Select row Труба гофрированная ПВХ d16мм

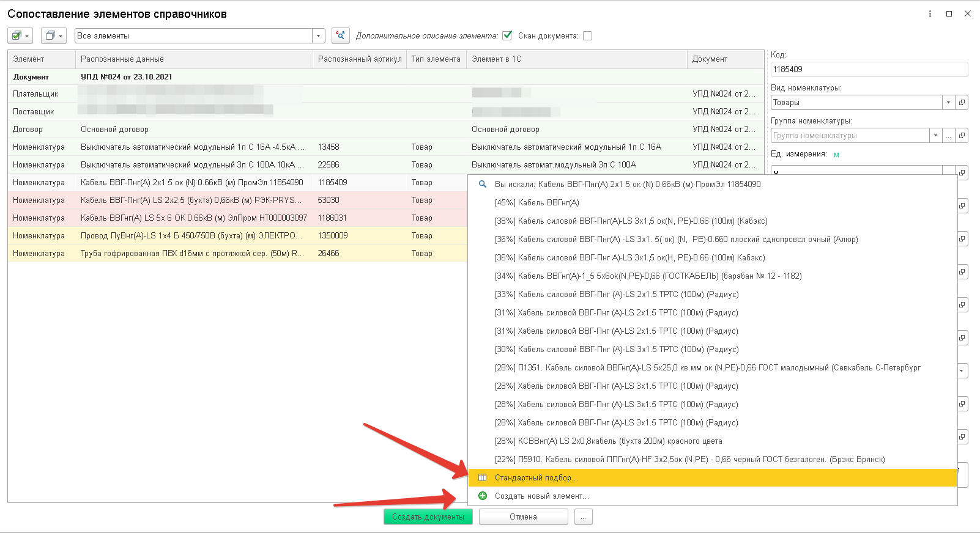click(x=237, y=253)
